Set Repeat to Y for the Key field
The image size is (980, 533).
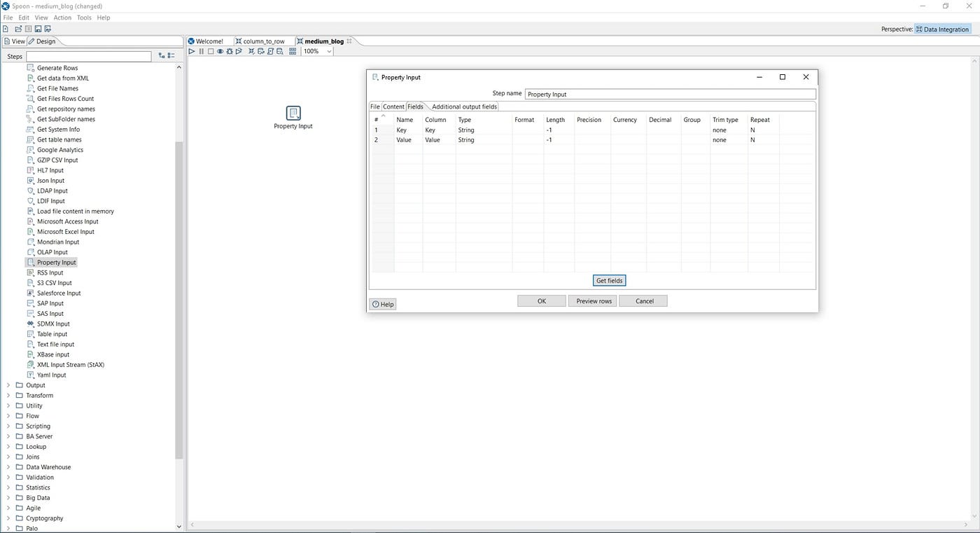point(763,130)
